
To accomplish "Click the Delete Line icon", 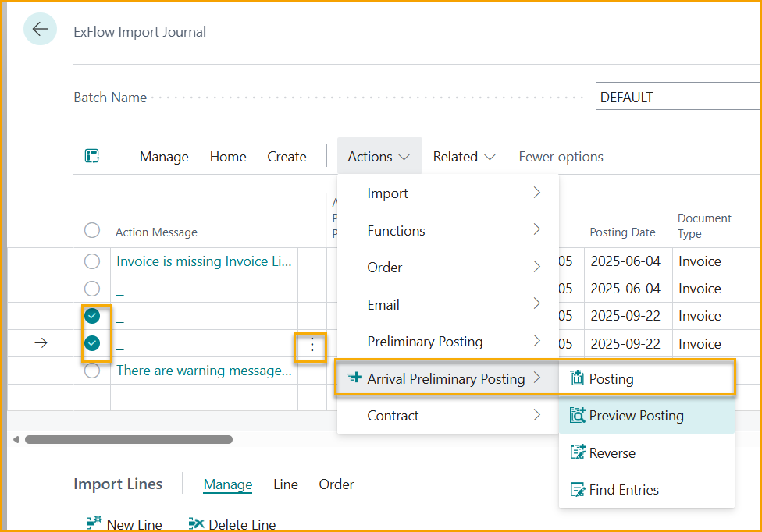I will tap(196, 523).
